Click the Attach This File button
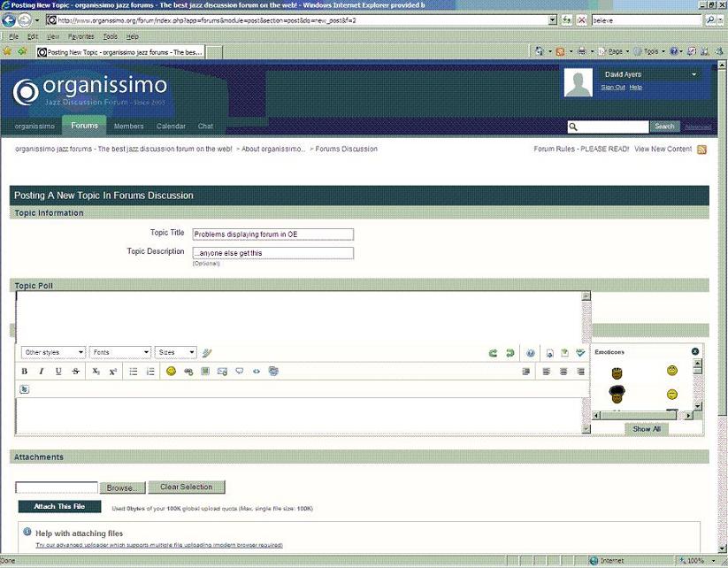The height and width of the screenshot is (568, 728). 59,506
